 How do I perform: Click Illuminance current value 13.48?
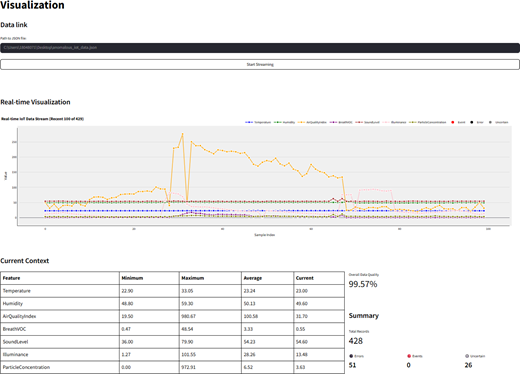302,354
